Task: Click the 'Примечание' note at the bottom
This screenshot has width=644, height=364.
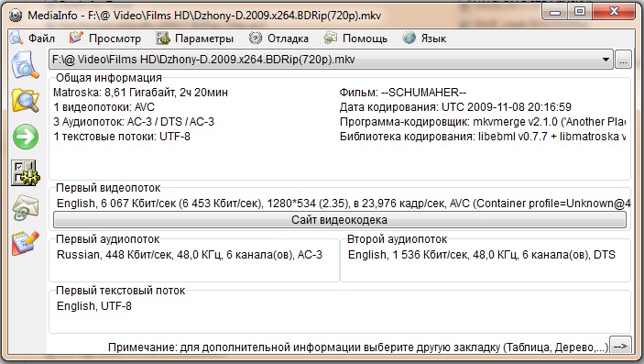Action: pos(358,347)
